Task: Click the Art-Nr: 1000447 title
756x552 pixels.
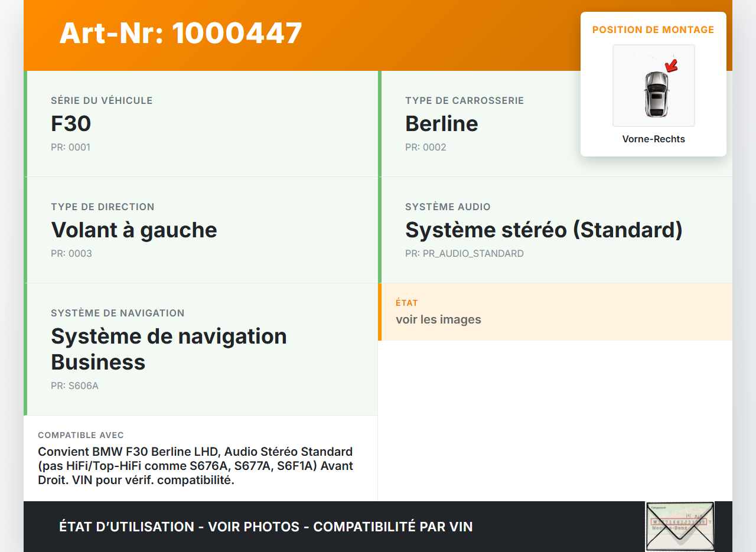Action: 180,34
